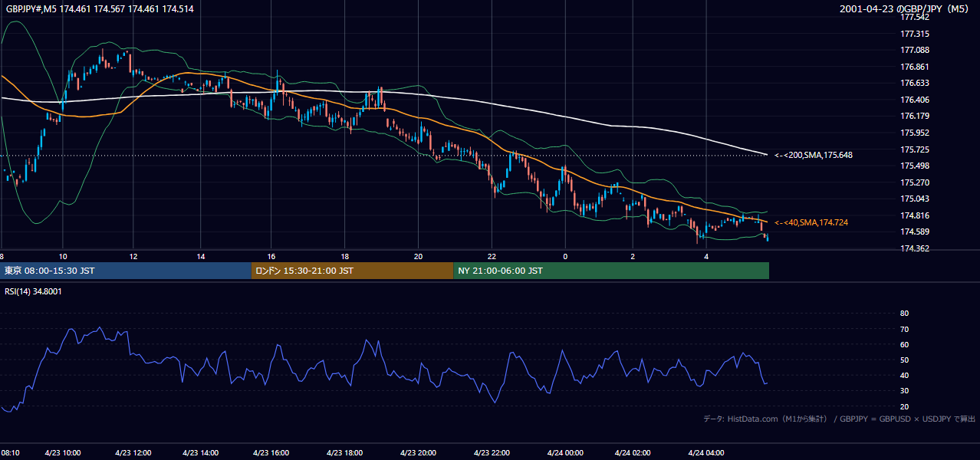The height and width of the screenshot is (460, 980).
Task: Click the 177.088 price axis label
Action: click(x=915, y=50)
